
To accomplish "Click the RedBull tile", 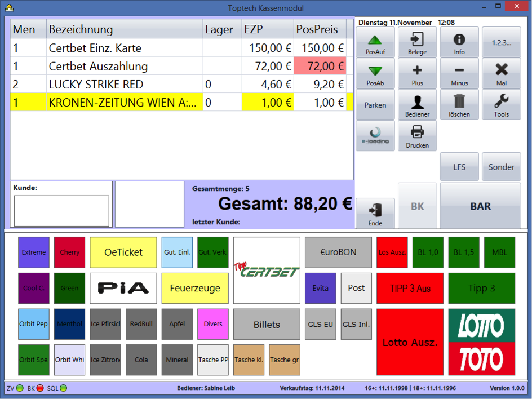I will click(141, 324).
